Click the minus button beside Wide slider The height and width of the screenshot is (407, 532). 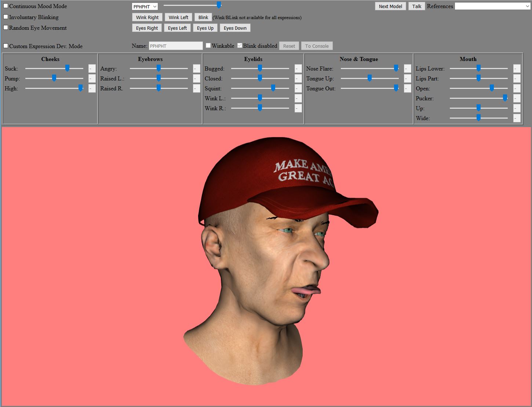pyautogui.click(x=517, y=118)
